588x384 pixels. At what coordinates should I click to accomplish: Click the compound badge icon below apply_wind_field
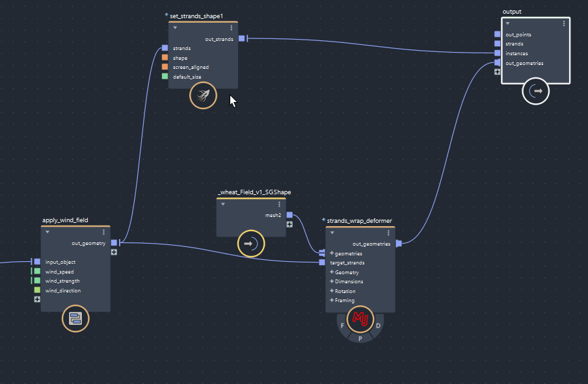tap(75, 319)
